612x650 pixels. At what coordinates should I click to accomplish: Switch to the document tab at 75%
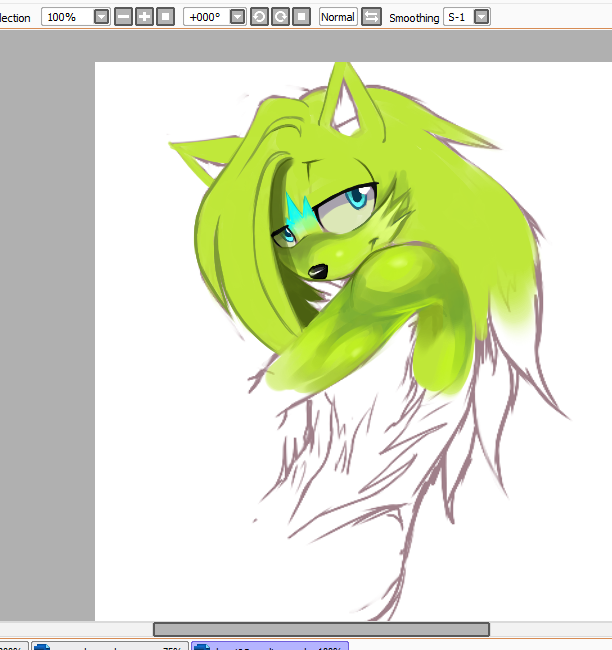coord(110,646)
